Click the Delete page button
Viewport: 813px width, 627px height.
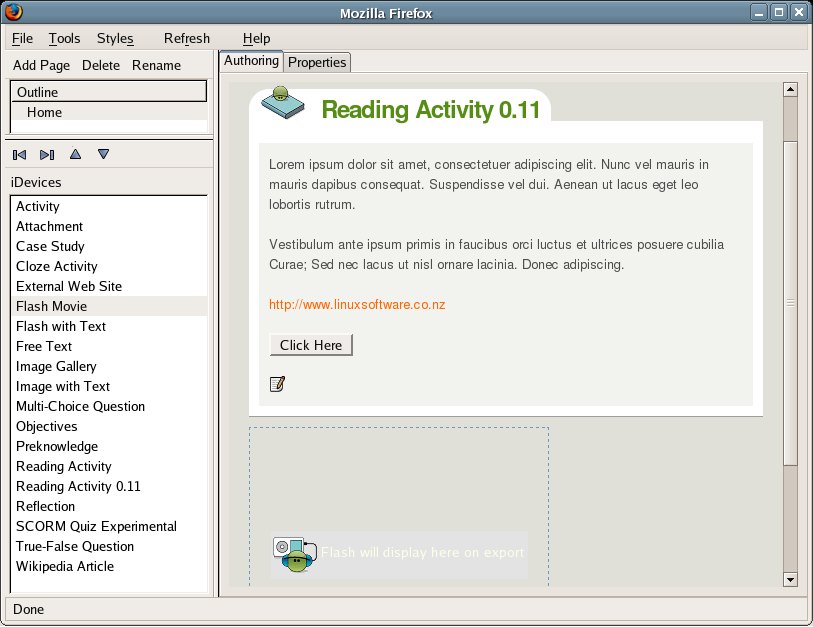point(101,65)
